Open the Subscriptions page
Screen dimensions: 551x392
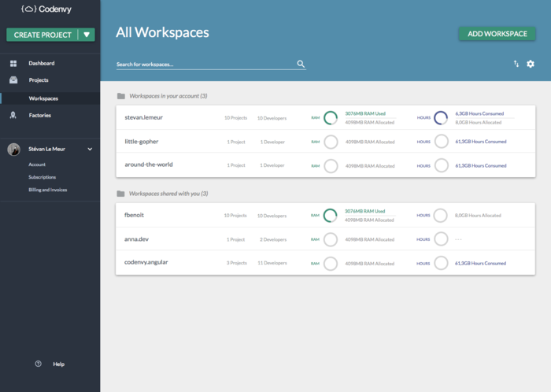(x=43, y=177)
